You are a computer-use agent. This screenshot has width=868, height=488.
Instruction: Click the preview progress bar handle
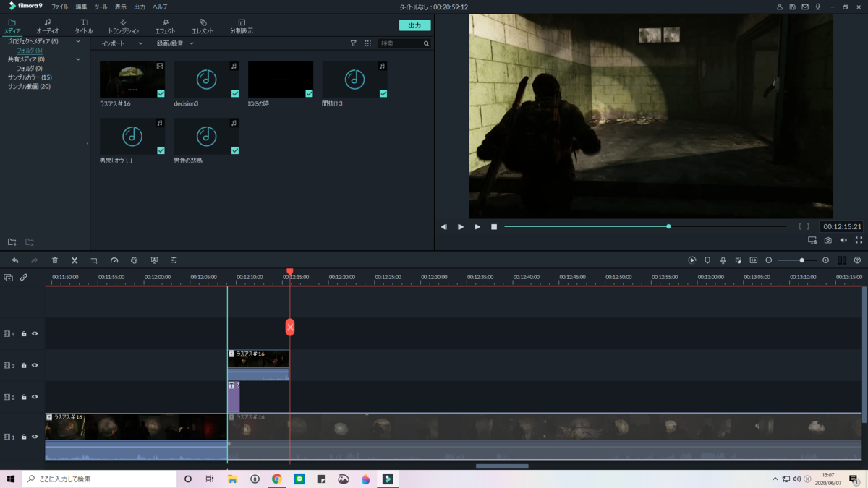668,226
